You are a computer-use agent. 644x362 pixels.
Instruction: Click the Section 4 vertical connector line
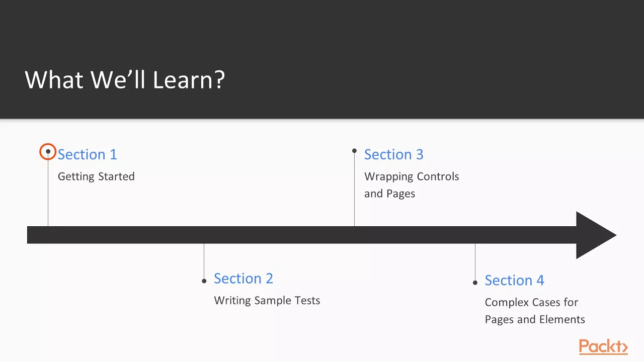(x=475, y=262)
